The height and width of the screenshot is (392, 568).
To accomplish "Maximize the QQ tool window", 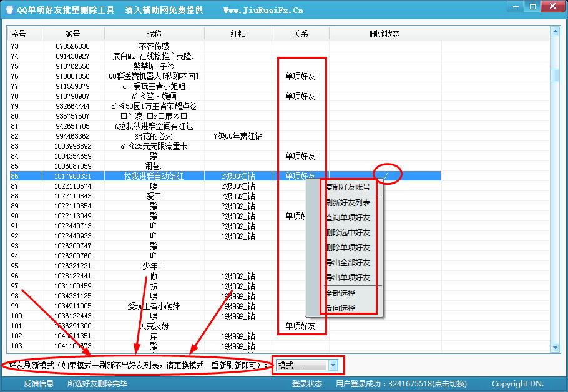I will (x=532, y=6).
